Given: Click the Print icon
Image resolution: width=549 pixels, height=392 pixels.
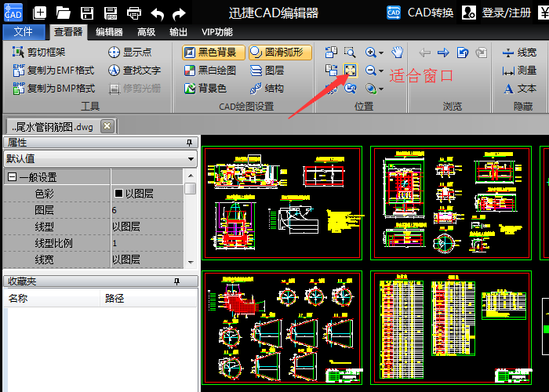Looking at the screenshot, I should pyautogui.click(x=134, y=13).
